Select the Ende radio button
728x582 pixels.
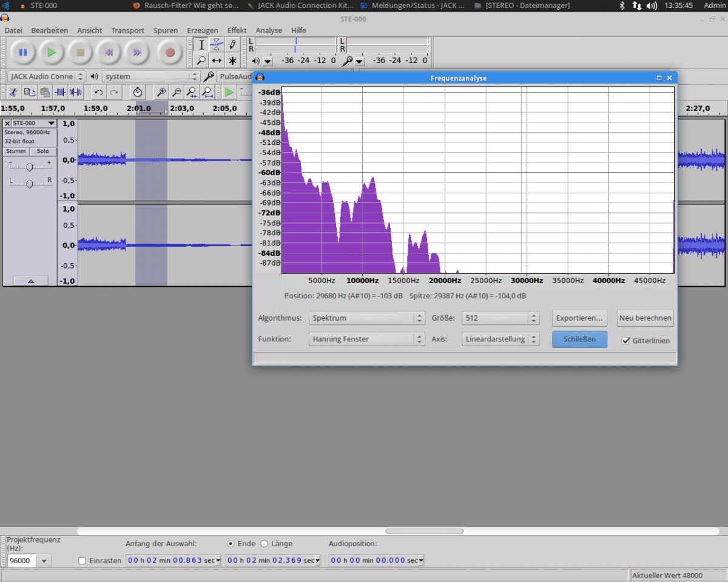click(231, 544)
